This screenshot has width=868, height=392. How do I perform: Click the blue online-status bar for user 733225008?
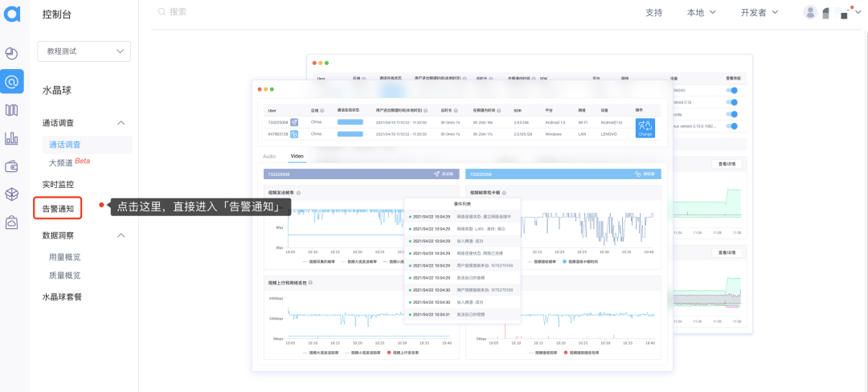click(350, 122)
